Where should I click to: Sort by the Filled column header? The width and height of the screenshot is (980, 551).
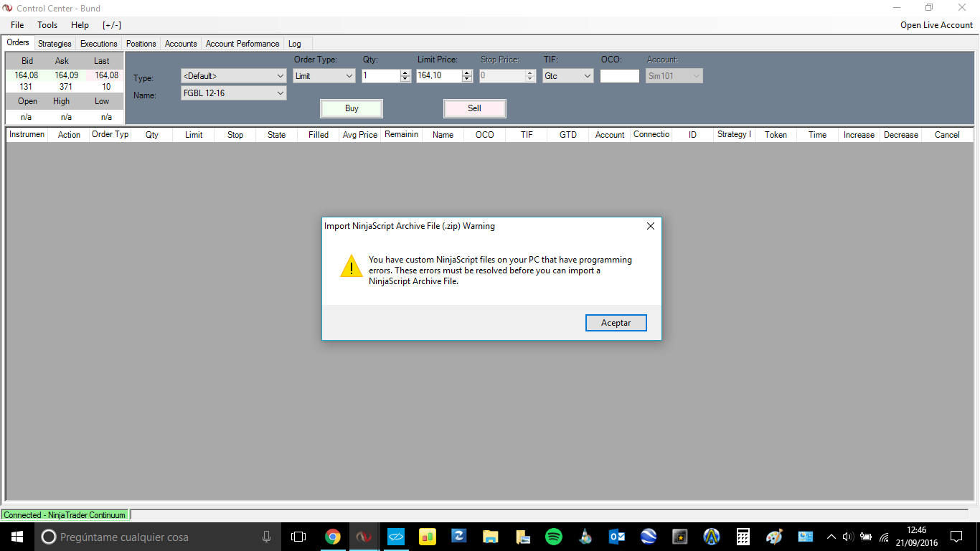[319, 135]
